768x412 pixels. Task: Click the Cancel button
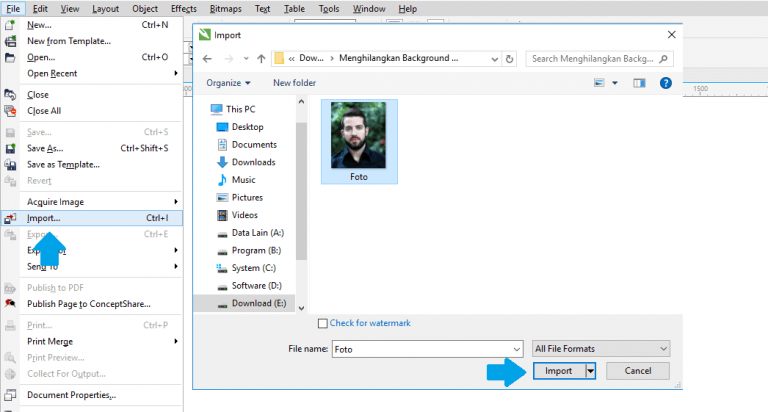point(638,371)
